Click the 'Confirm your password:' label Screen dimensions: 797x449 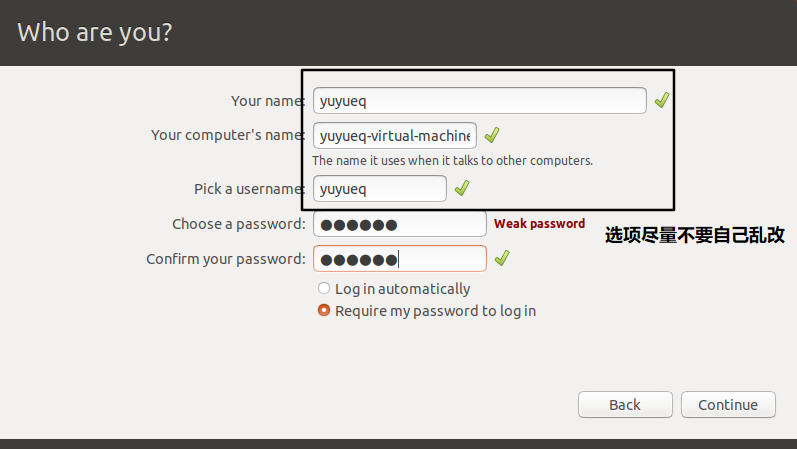point(226,259)
